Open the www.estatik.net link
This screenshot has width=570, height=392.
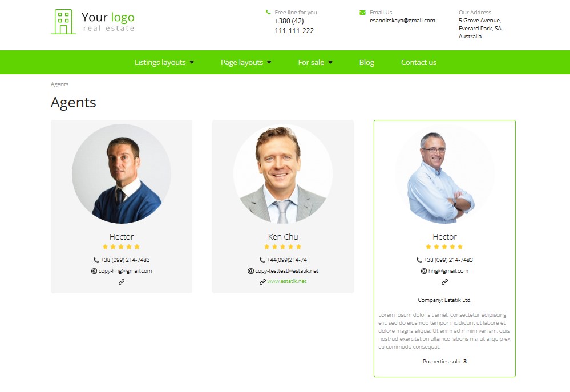pyautogui.click(x=287, y=281)
